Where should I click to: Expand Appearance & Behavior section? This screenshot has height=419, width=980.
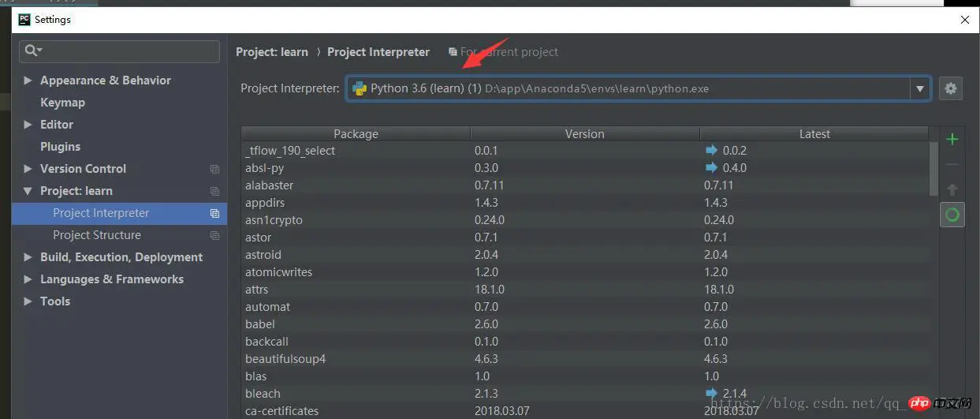28,80
